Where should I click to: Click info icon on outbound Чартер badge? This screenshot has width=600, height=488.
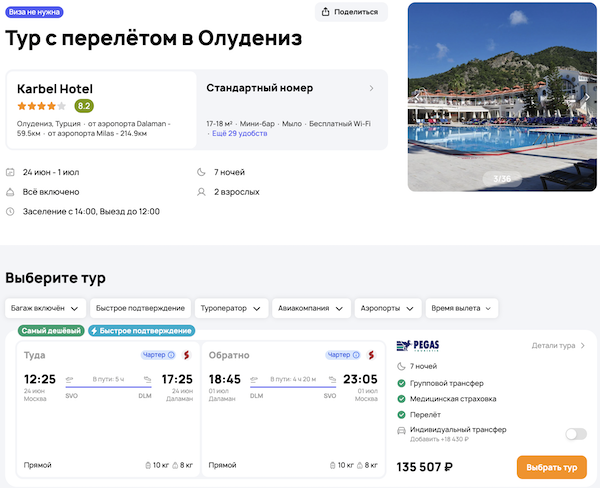(x=171, y=355)
